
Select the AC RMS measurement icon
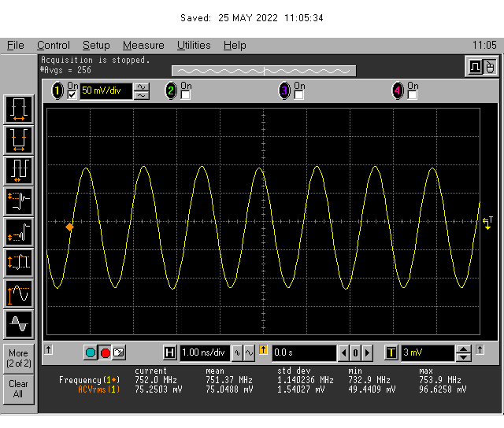18,324
